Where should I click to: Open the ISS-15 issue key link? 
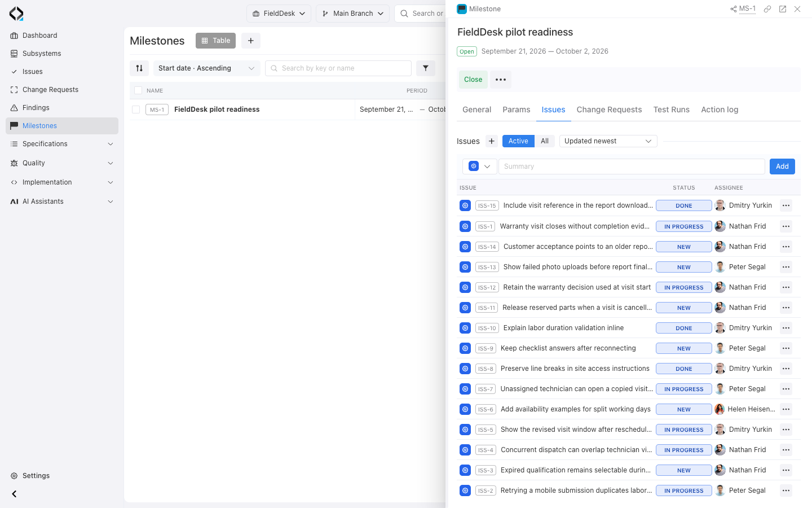point(487,205)
